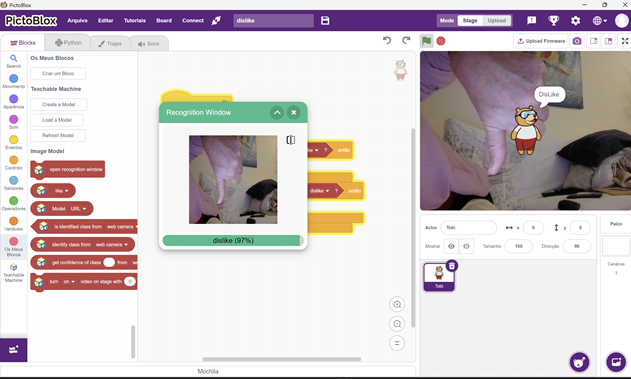This screenshot has height=379, width=631.
Task: Close the Recognition Window
Action: point(294,113)
